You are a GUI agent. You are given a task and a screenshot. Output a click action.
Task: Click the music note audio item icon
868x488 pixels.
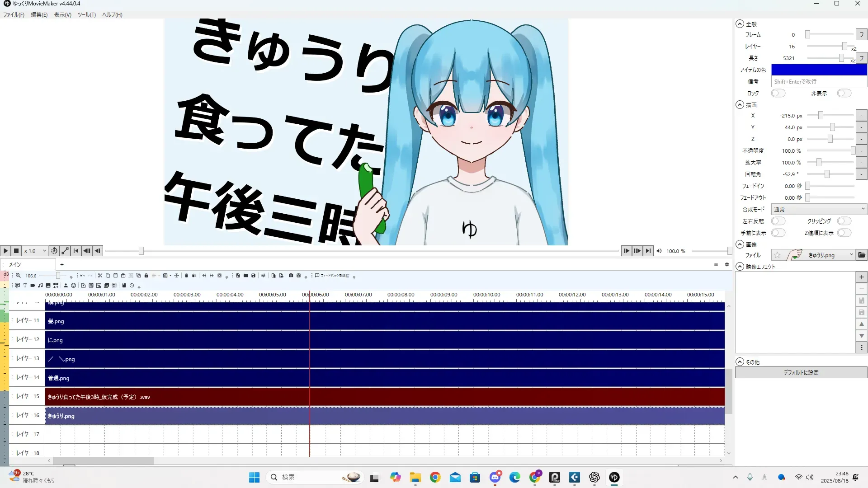coord(40,286)
